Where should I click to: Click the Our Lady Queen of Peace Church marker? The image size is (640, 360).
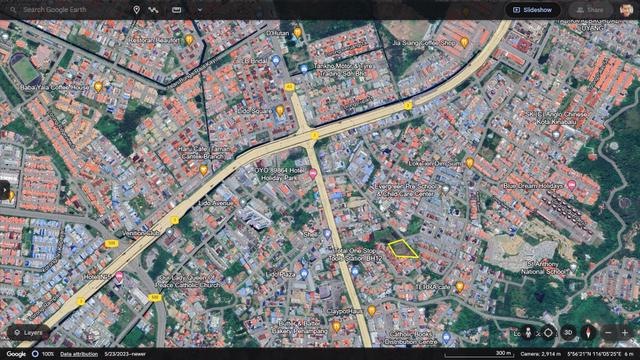pyautogui.click(x=229, y=280)
